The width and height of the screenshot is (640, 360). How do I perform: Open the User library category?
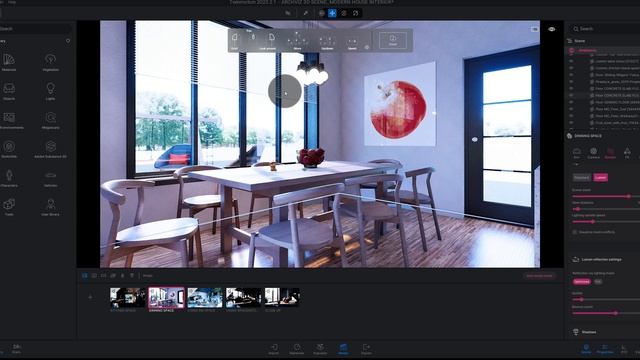51,207
